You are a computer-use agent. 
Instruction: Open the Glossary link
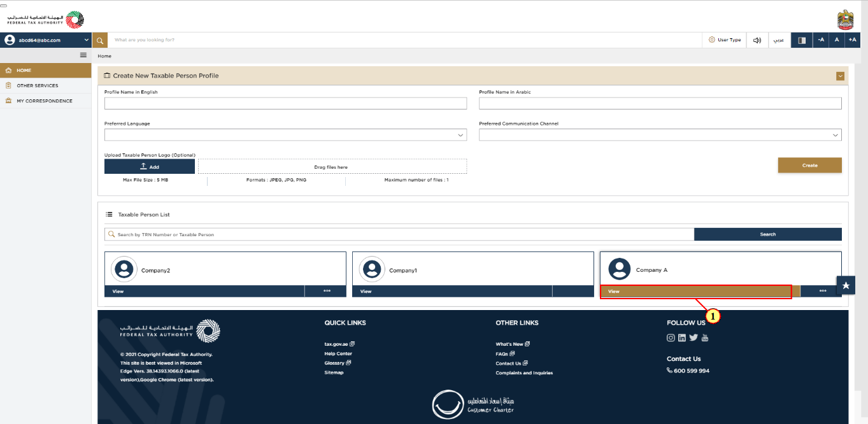click(338, 363)
